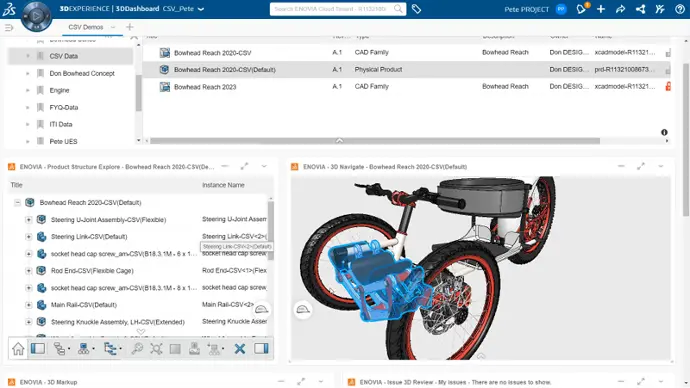690x388 pixels.
Task: Collapse the Bowhead Reach 2020-CSV(Default) root node
Action: pos(17,202)
